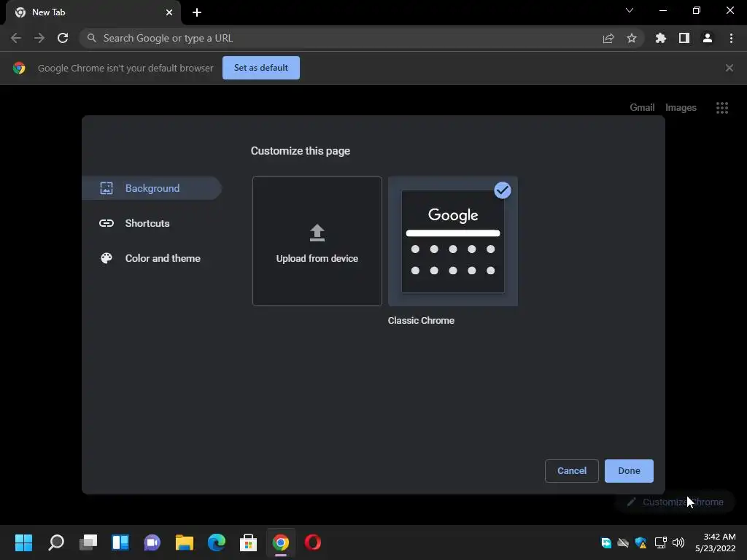Click Upload from device tile
Screen dimensions: 747x560
pos(317,241)
